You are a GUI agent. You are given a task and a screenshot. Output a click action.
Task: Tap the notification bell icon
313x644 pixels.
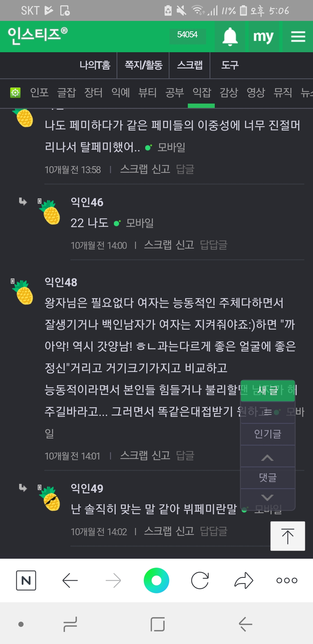point(230,37)
